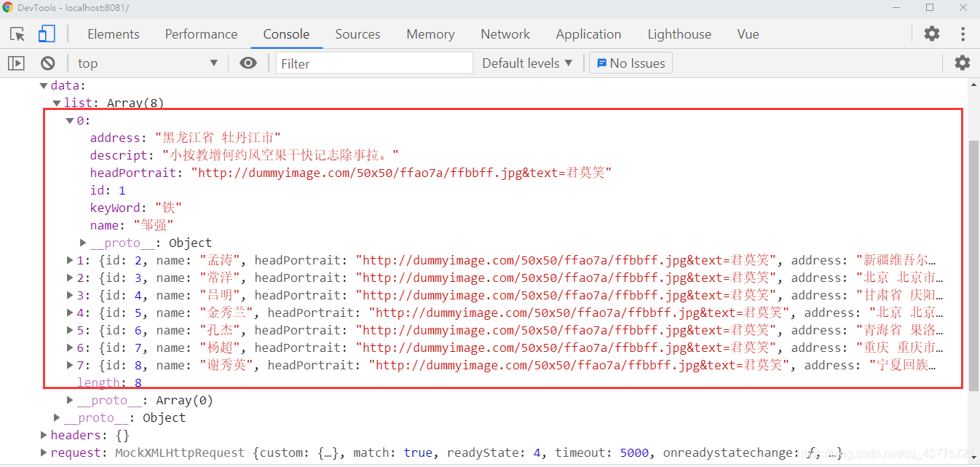Switch to the Application tab

click(588, 34)
